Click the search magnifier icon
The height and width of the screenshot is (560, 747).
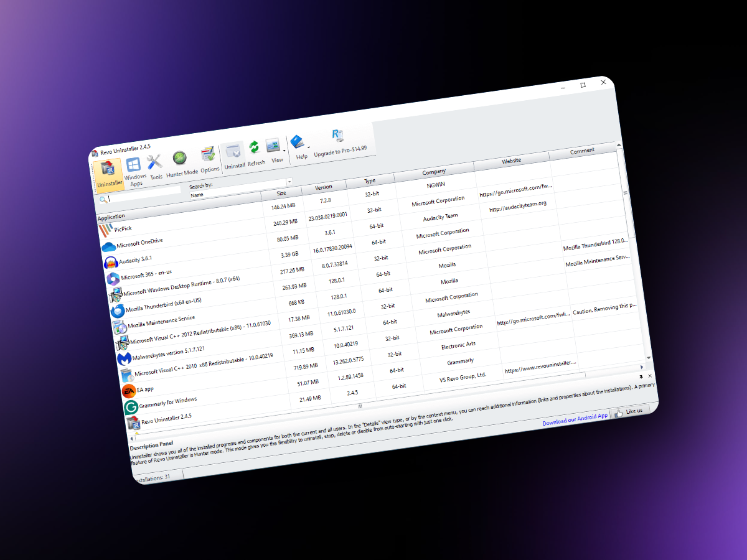click(x=103, y=200)
